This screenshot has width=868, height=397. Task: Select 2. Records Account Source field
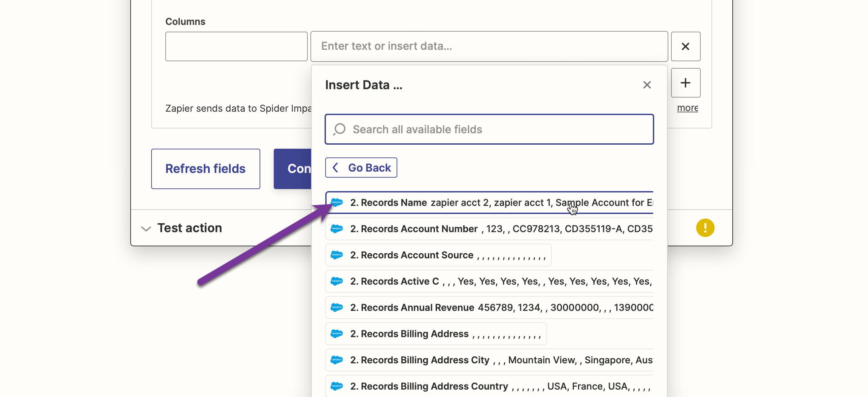click(438, 255)
